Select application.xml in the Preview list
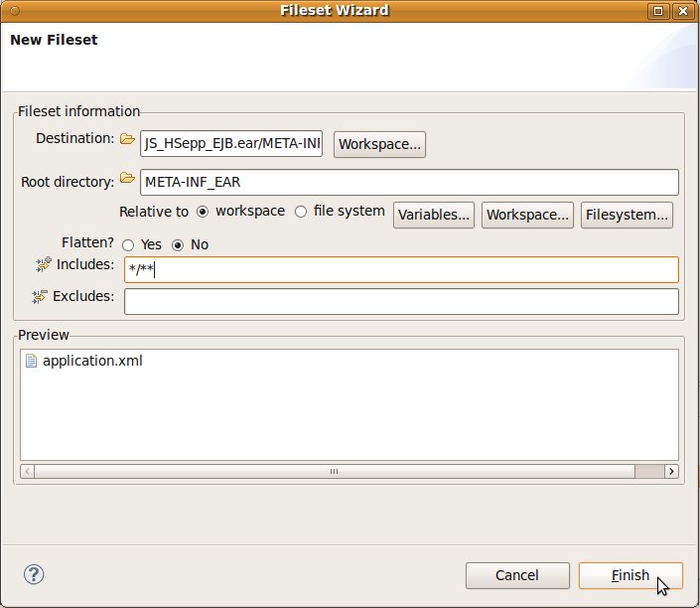This screenshot has height=608, width=700. tap(92, 362)
